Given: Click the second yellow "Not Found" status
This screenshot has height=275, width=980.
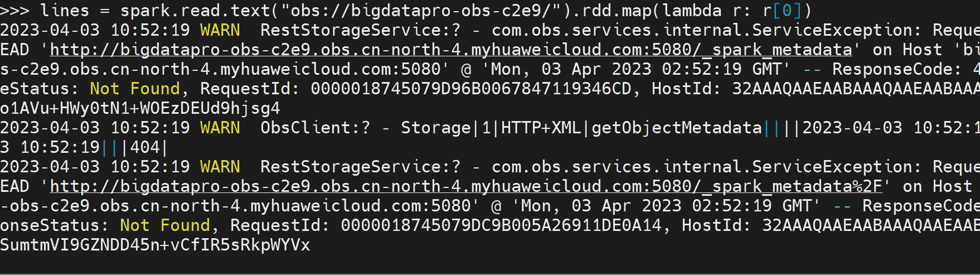Looking at the screenshot, I should tap(165, 225).
